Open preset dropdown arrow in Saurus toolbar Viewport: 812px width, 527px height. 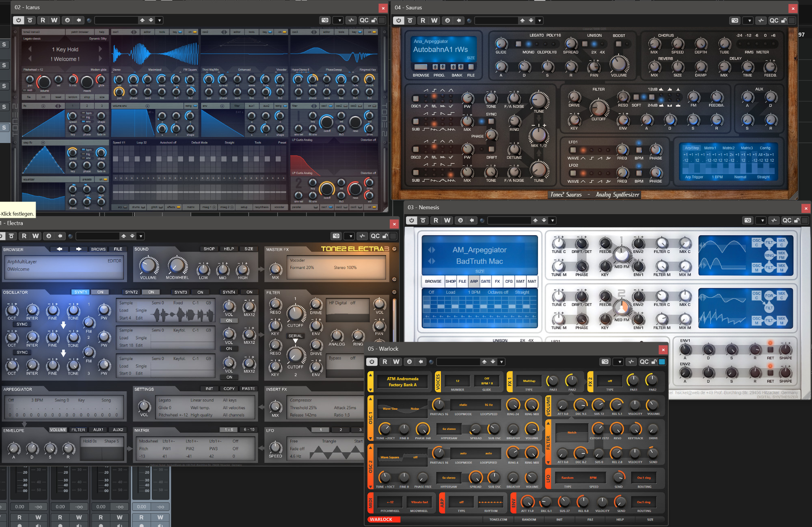click(x=540, y=20)
